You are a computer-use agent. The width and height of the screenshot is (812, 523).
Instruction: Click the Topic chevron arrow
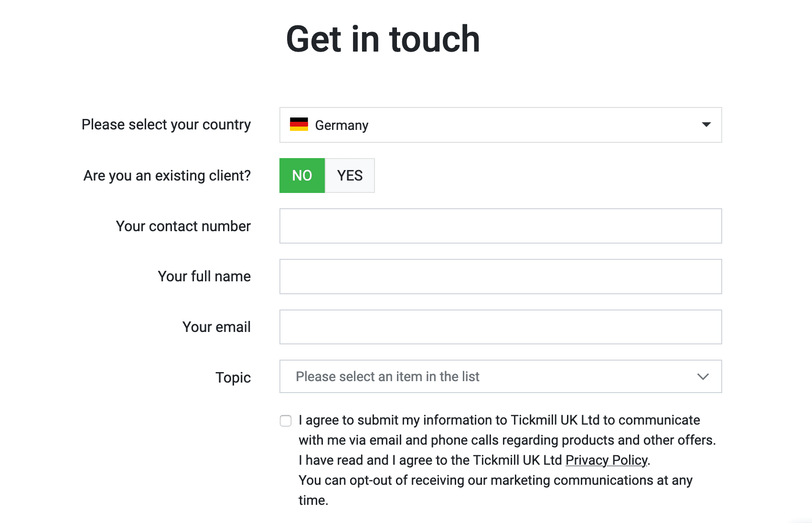tap(703, 377)
